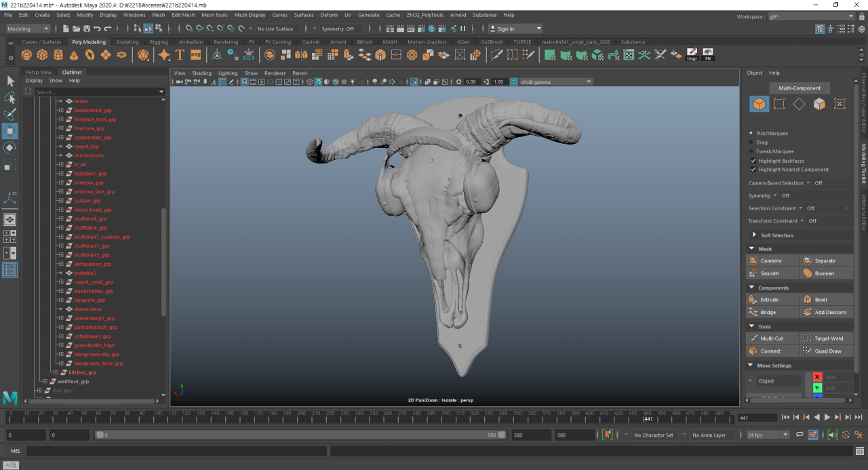Click the polygon sphere shelf icon

tap(27, 55)
